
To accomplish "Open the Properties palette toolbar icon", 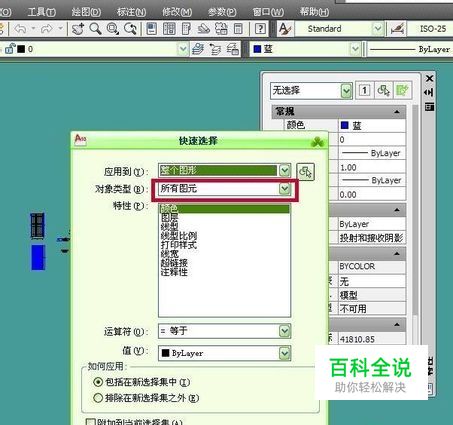I will pos(152,29).
